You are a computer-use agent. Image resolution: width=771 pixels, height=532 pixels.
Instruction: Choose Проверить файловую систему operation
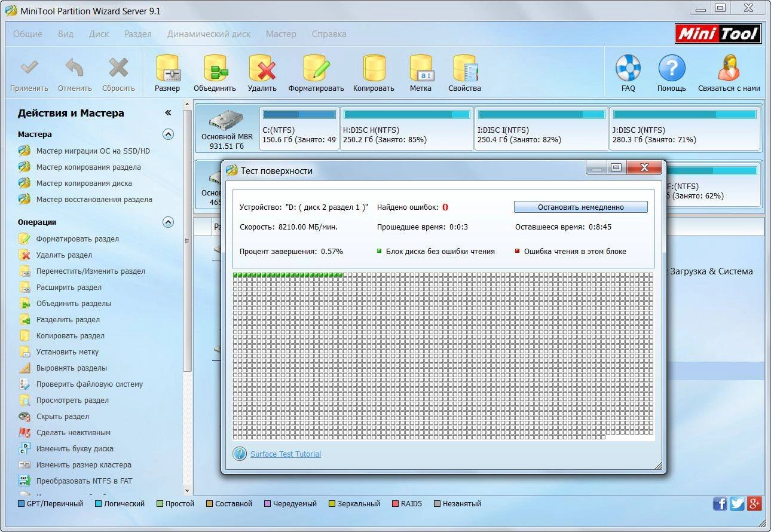(x=89, y=384)
